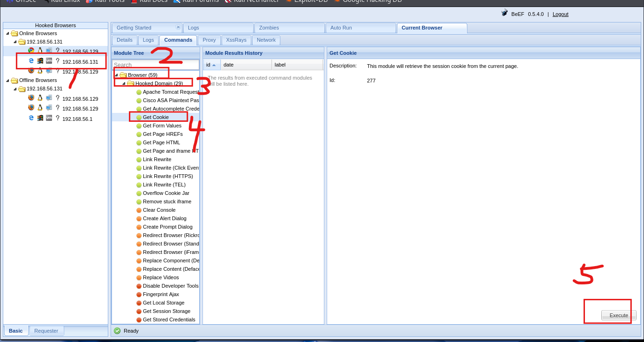Select the Basic tab at bottom left
The image size is (644, 342).
[x=16, y=331]
